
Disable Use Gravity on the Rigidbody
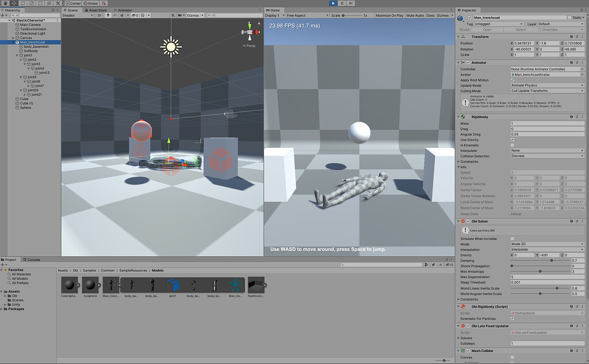point(513,140)
